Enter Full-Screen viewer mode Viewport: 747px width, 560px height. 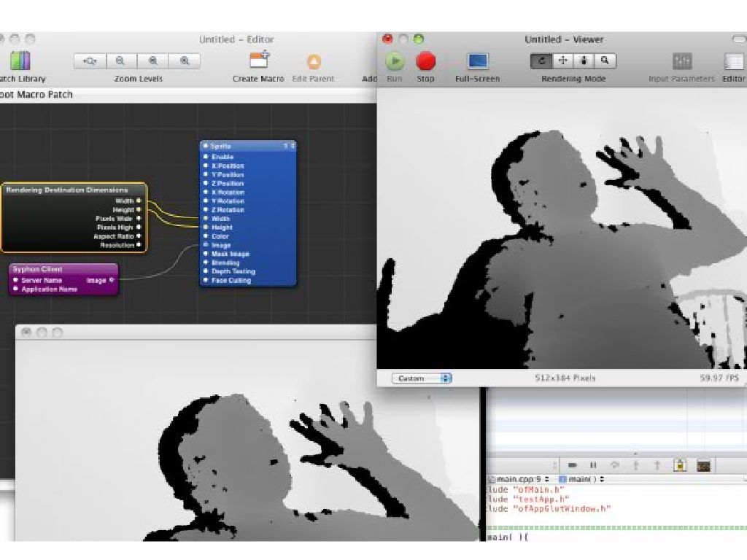477,61
